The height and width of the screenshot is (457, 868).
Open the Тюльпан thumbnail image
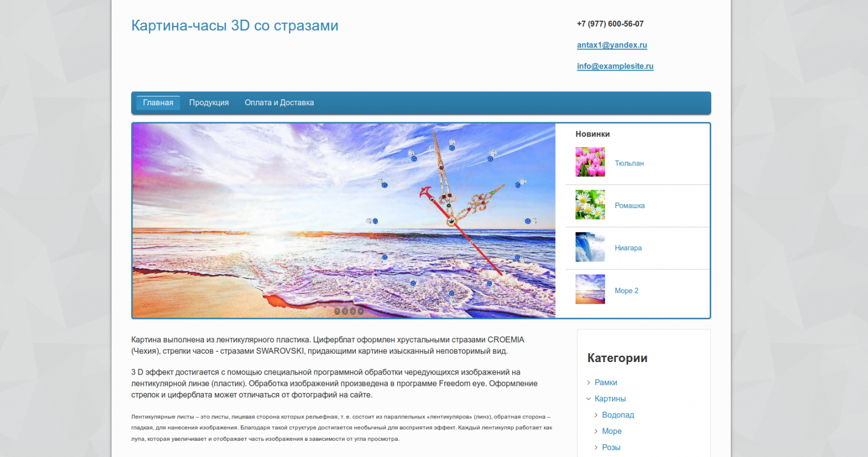coord(590,162)
